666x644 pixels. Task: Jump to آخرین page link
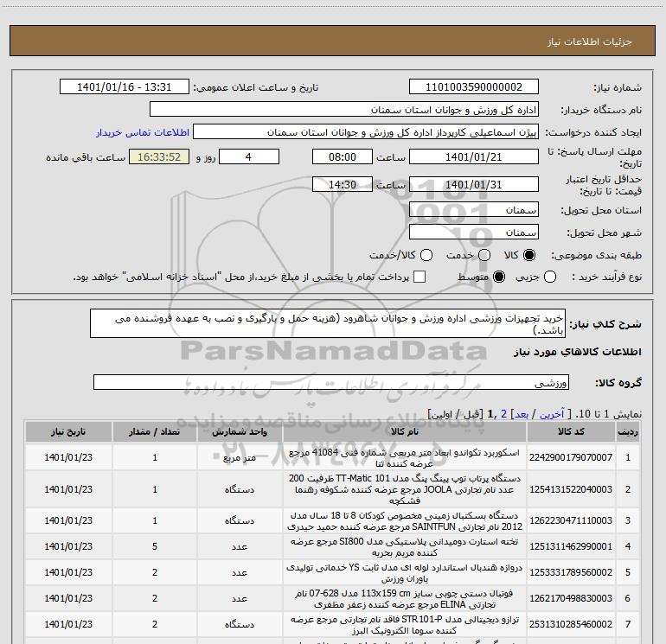coord(552,414)
